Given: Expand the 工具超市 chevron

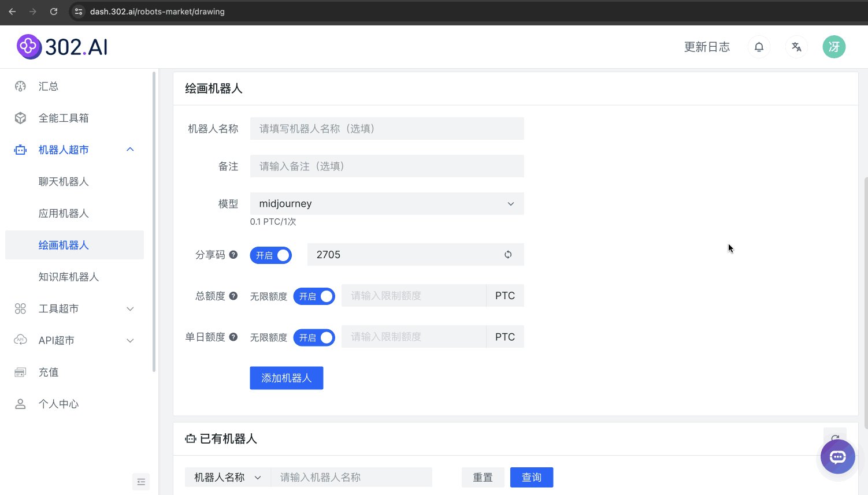Looking at the screenshot, I should click(x=130, y=308).
